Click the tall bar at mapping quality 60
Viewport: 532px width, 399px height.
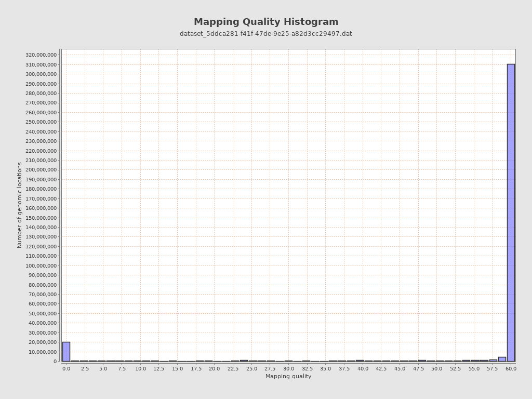(511, 212)
